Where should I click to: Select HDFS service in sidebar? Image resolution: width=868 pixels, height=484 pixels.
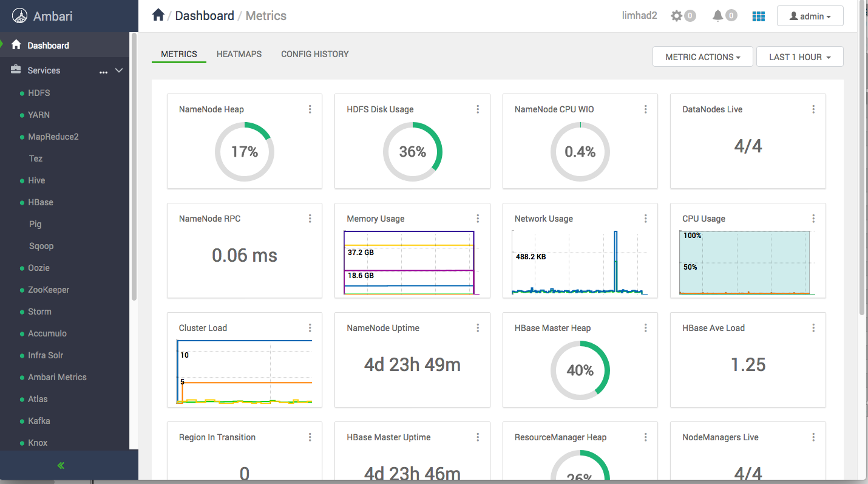coord(39,93)
